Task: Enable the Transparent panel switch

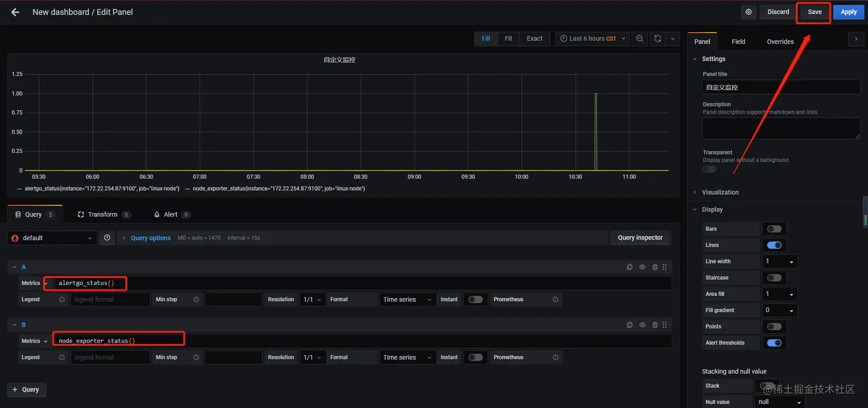Action: (710, 169)
